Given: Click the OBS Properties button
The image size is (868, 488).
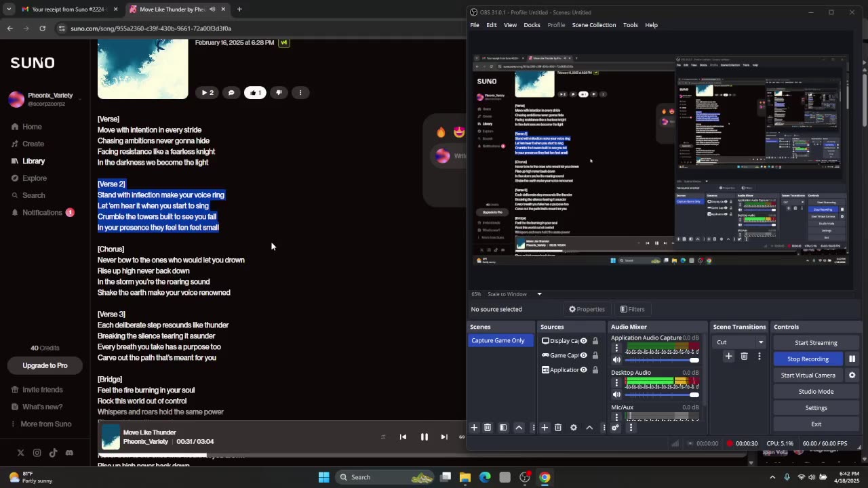Looking at the screenshot, I should (587, 309).
